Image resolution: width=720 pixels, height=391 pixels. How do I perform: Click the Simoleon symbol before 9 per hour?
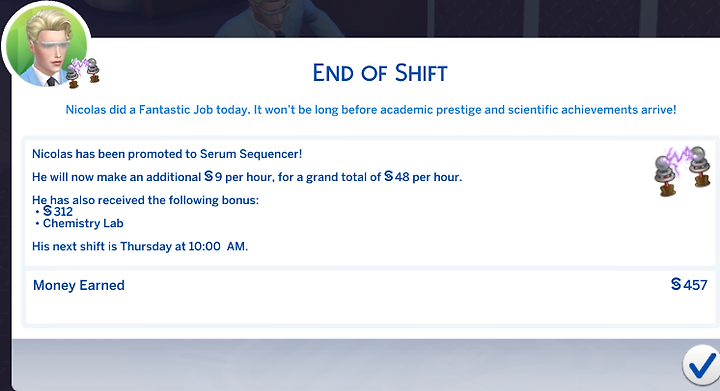(208, 176)
